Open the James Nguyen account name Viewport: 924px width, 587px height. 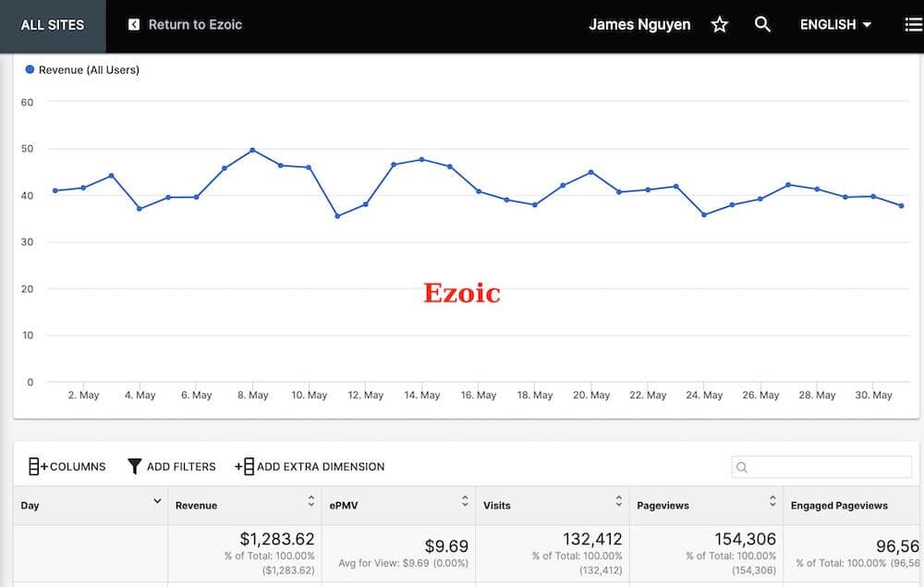tap(639, 25)
